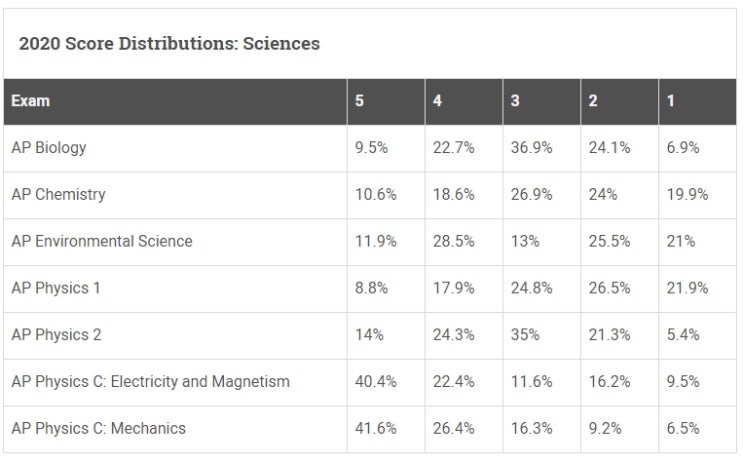Click AP Physics C: Mechanics exam name

click(x=99, y=428)
